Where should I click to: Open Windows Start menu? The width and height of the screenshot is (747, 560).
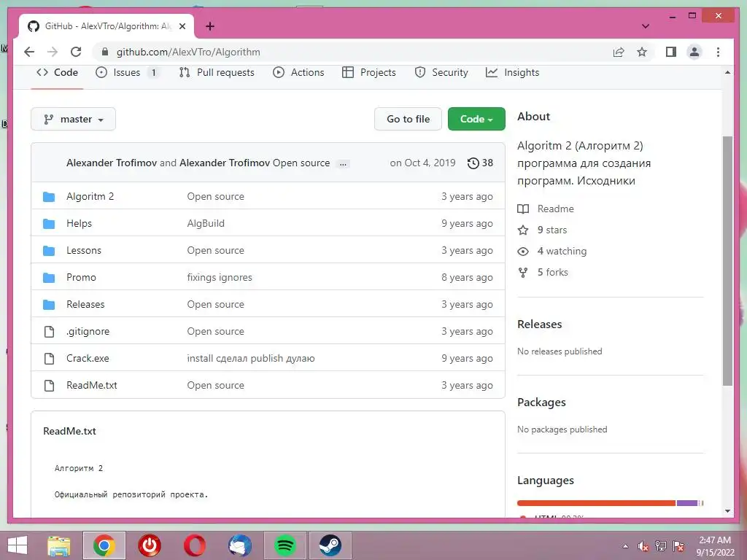(18, 545)
